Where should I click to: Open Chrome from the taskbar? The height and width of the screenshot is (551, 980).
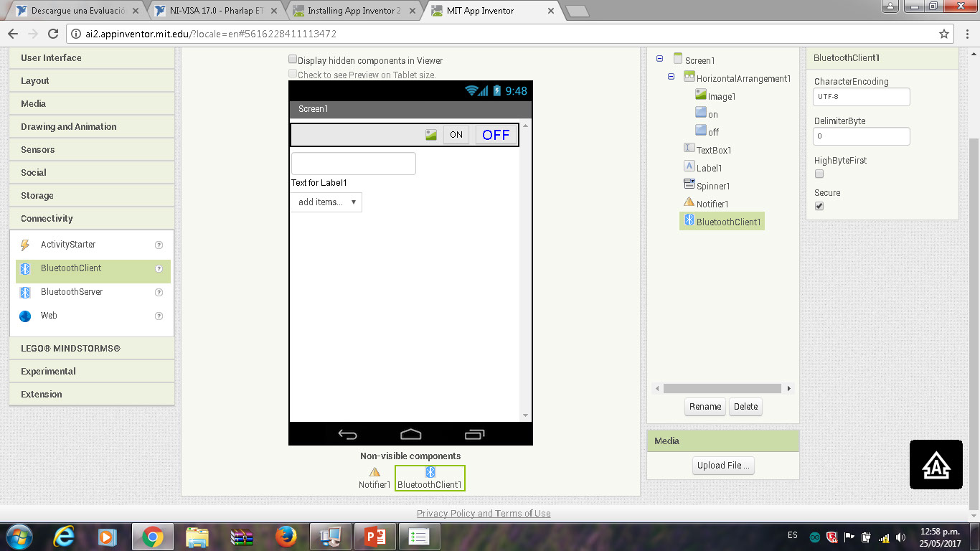[x=153, y=537]
